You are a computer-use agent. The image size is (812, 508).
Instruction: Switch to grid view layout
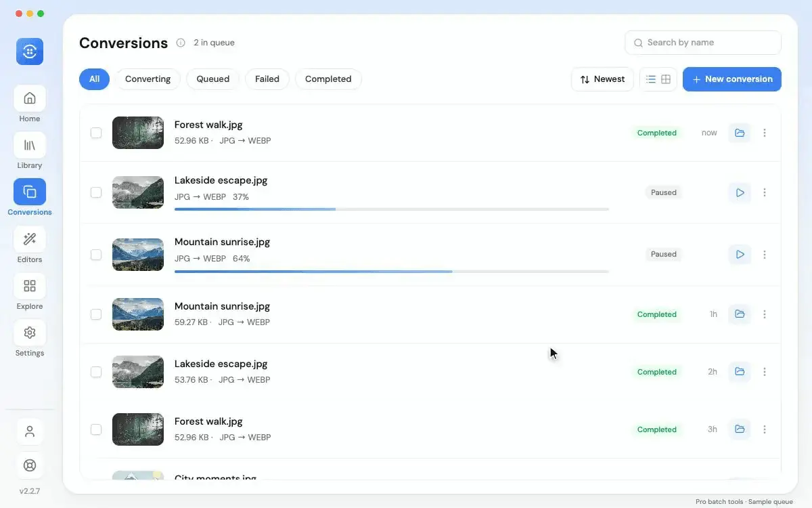[666, 79]
